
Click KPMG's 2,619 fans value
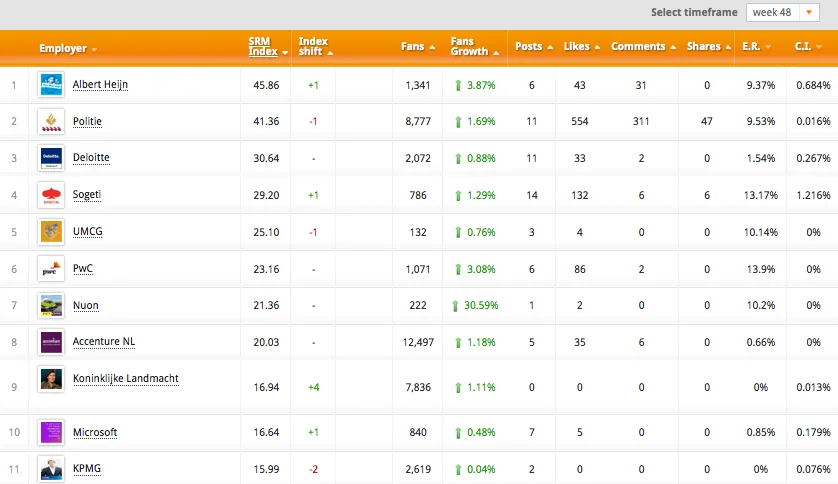[x=418, y=469]
